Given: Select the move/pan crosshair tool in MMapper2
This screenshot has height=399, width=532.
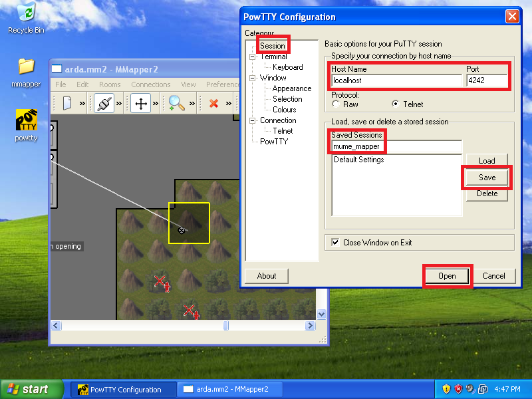Looking at the screenshot, I should (141, 103).
